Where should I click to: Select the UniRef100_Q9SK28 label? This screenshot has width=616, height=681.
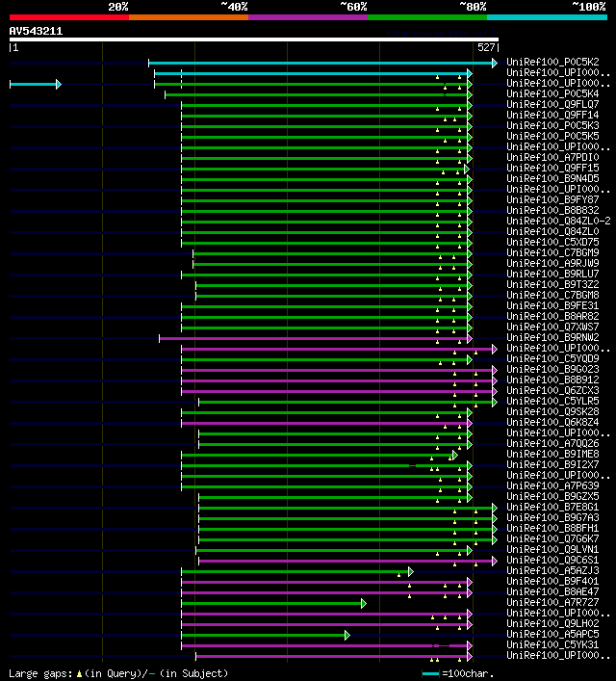(x=552, y=411)
